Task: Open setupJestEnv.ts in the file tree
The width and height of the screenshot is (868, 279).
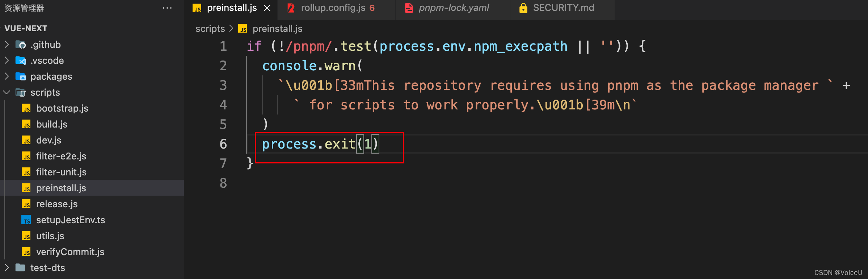Action: [71, 220]
